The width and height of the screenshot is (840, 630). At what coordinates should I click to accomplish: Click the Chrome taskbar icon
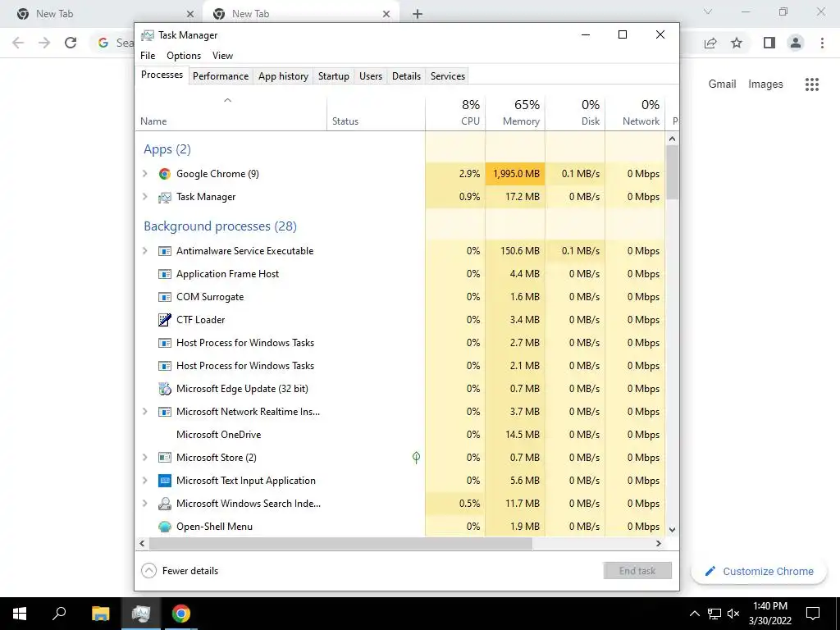pyautogui.click(x=181, y=614)
